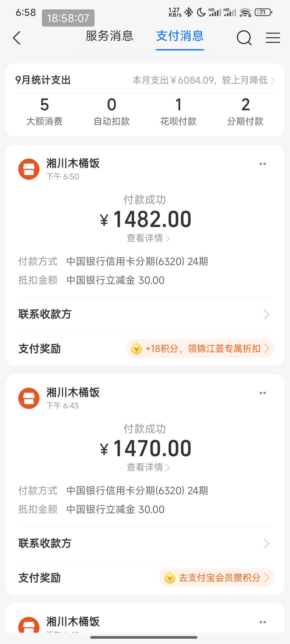
Task: Expand the monthly spending summary ¥6084.09
Action: (x=204, y=80)
